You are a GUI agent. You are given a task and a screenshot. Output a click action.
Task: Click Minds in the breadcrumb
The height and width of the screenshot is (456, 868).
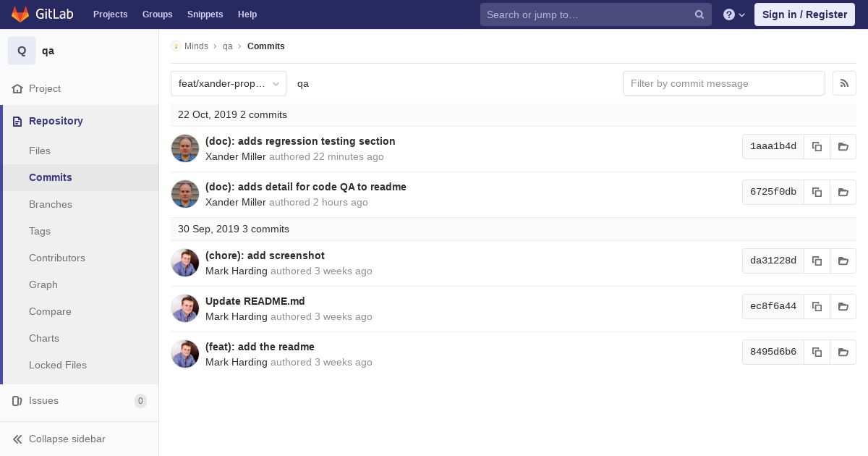(x=196, y=46)
